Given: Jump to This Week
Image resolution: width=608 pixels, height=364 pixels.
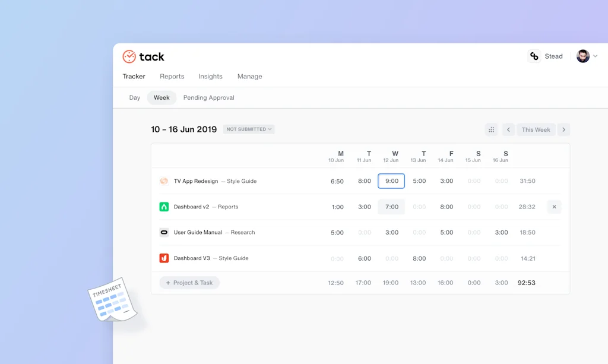Looking at the screenshot, I should tap(536, 129).
